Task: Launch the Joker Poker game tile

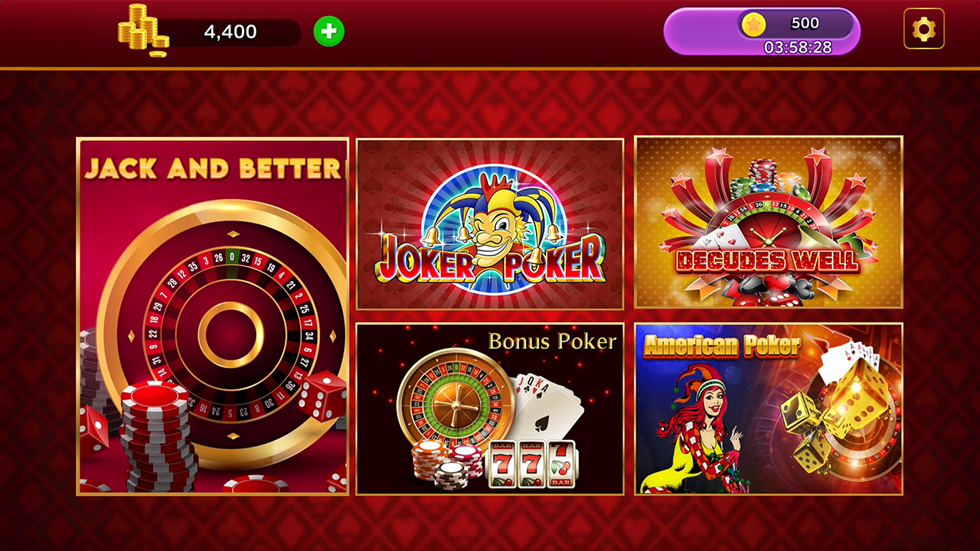Action: [490, 224]
